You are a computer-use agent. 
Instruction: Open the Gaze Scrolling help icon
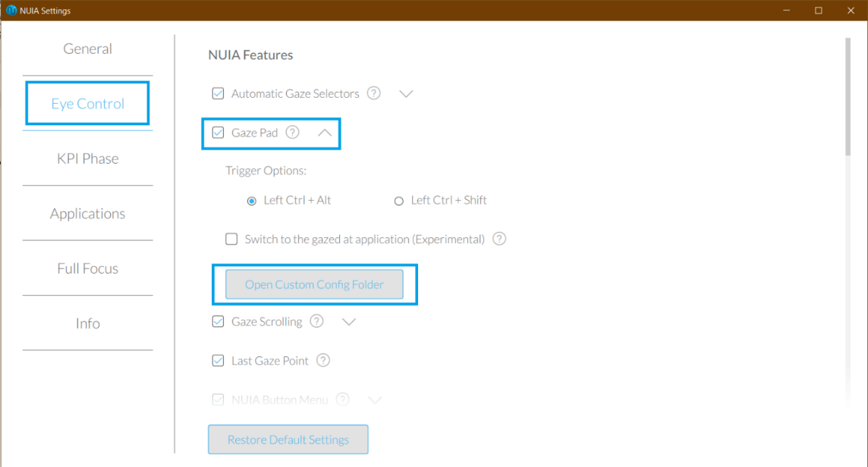(316, 321)
